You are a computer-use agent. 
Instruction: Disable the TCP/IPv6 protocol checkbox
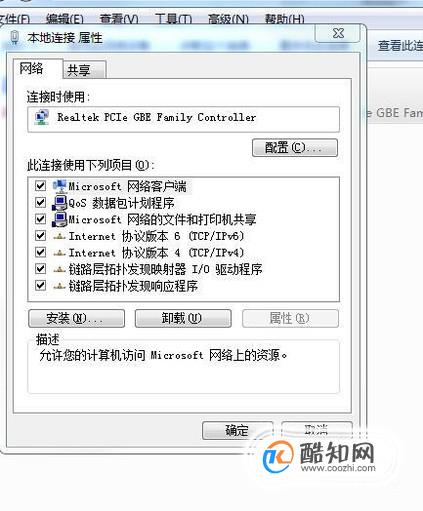click(40, 236)
